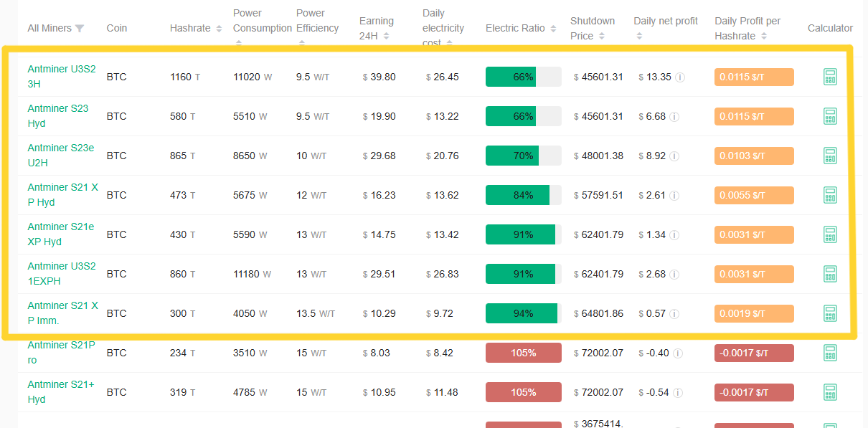Open calculator for Antminer U3S23H row

[830, 77]
